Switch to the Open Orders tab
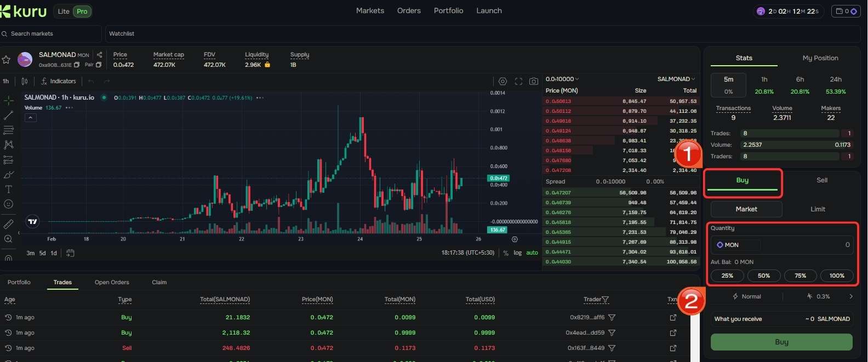This screenshot has height=362, width=868. tap(112, 283)
